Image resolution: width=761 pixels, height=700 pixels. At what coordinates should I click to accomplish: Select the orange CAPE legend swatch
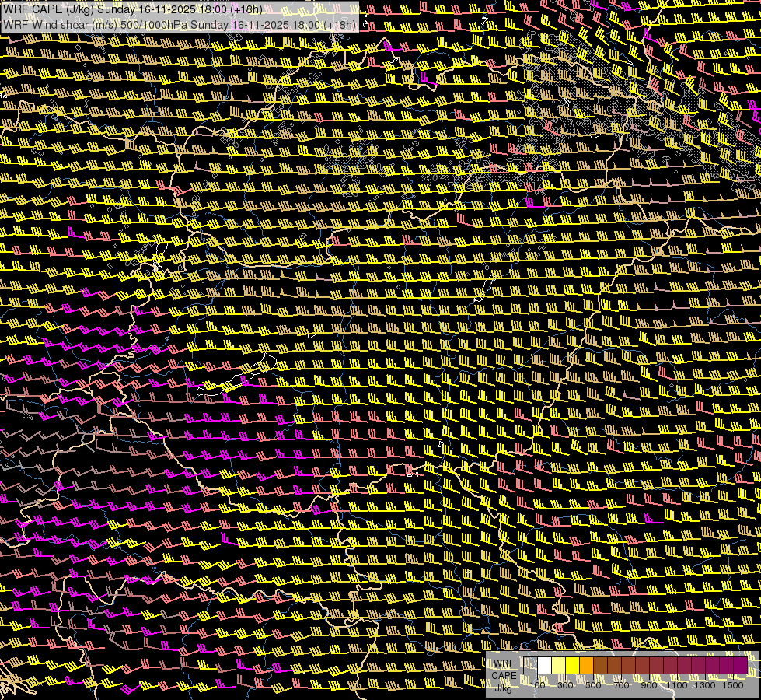(x=586, y=665)
